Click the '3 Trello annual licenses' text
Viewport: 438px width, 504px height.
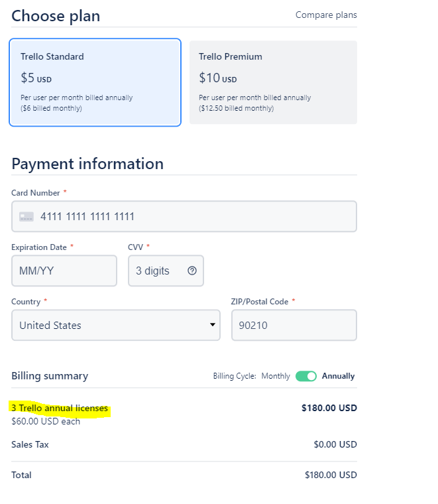(60, 408)
